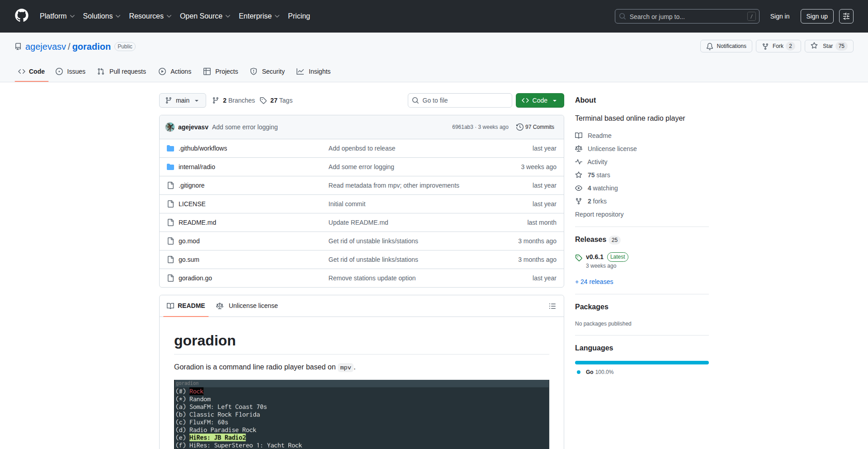Click the 75 star count badge
The width and height of the screenshot is (868, 449).
click(x=841, y=46)
